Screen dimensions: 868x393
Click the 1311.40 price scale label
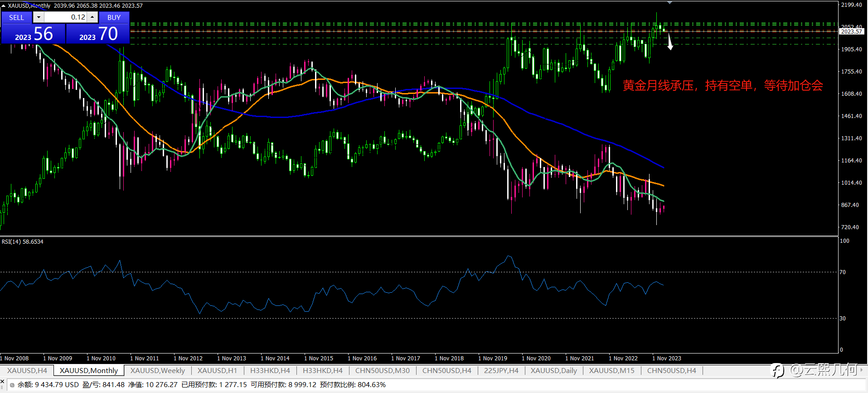pos(851,138)
